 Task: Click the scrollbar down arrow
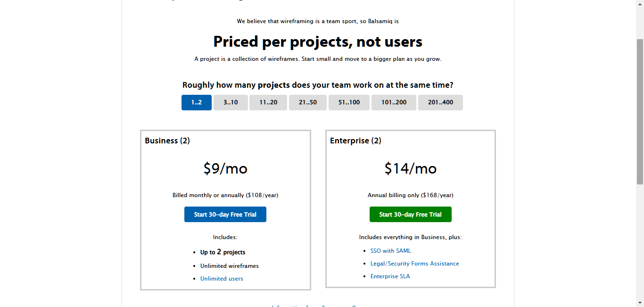coord(640,303)
